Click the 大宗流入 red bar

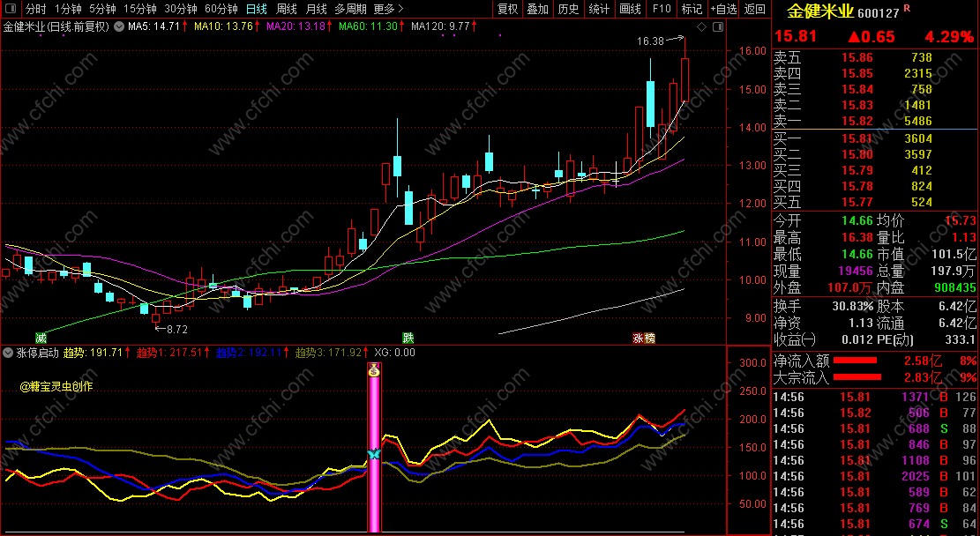857,377
